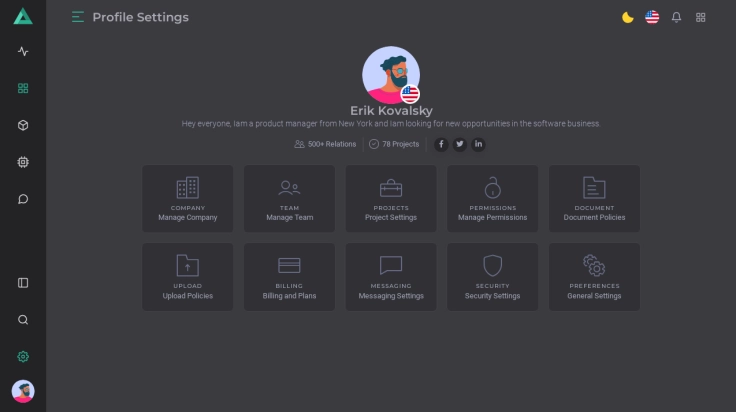Click the chip component sidebar icon
Viewport: 736px width, 412px height.
23,162
